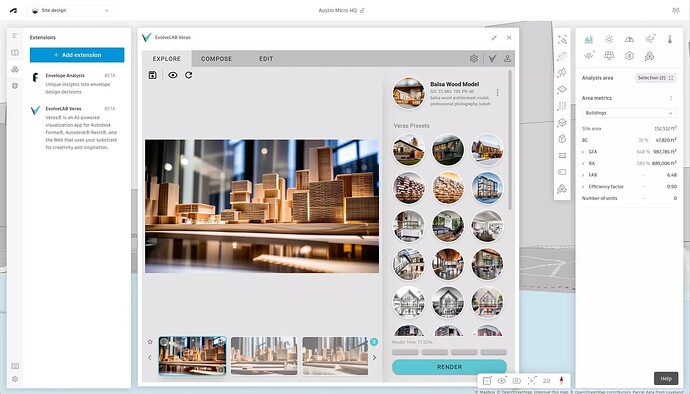Select the extensions icon in left sidebar
This screenshot has width=690, height=394.
(x=15, y=69)
